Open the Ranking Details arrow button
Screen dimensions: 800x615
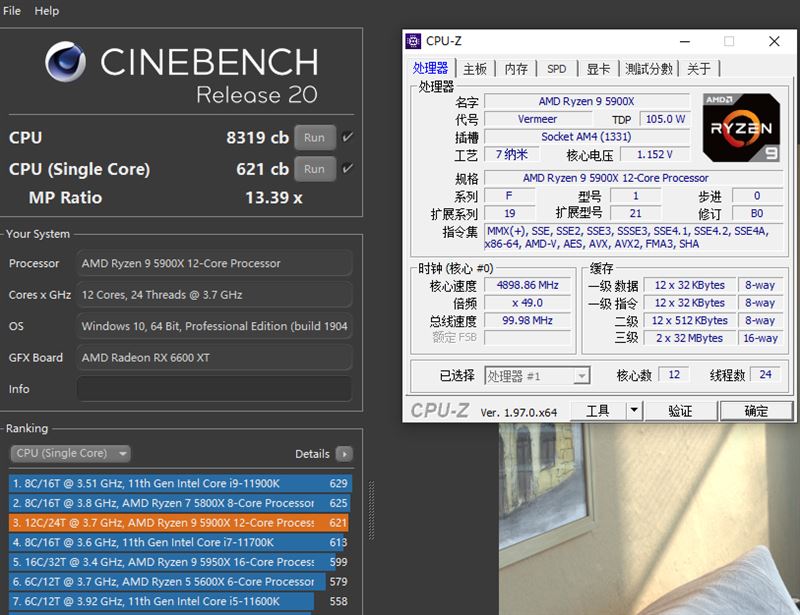pyautogui.click(x=344, y=454)
